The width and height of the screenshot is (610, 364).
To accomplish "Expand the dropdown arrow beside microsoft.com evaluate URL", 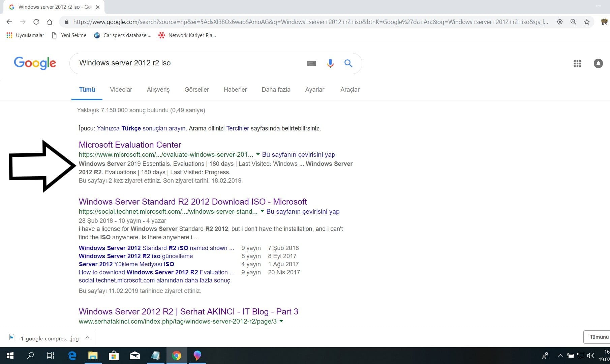I will pyautogui.click(x=258, y=154).
